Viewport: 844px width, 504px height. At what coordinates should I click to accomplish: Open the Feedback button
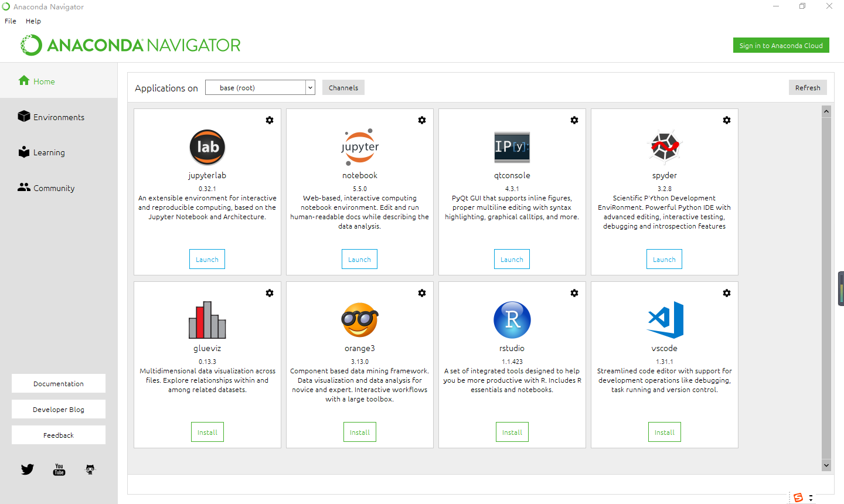[59, 435]
